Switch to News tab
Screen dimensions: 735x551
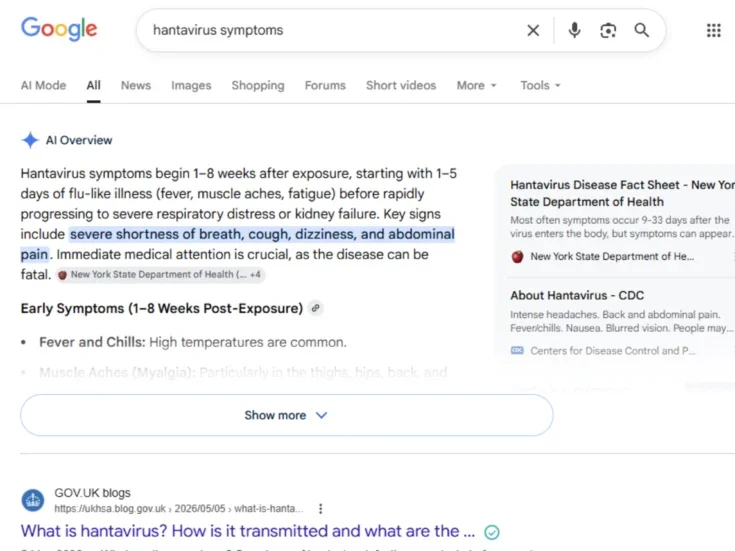point(136,85)
